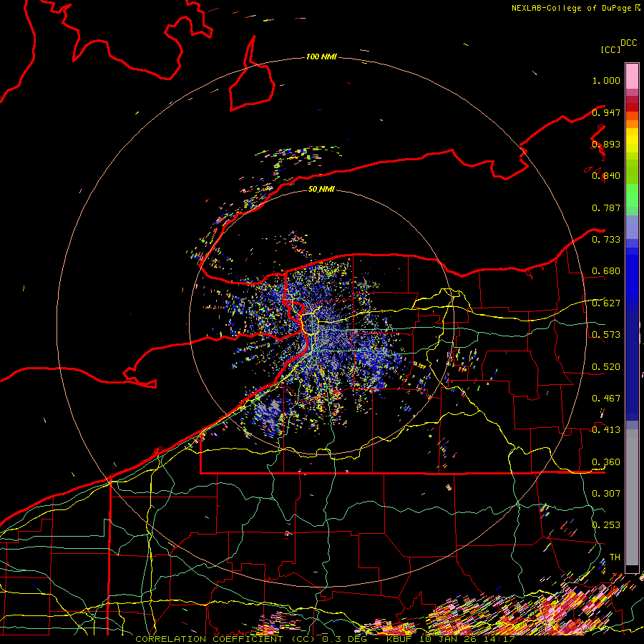Click the 0.893 scale value
Screen dimensions: 644x644
pyautogui.click(x=606, y=144)
